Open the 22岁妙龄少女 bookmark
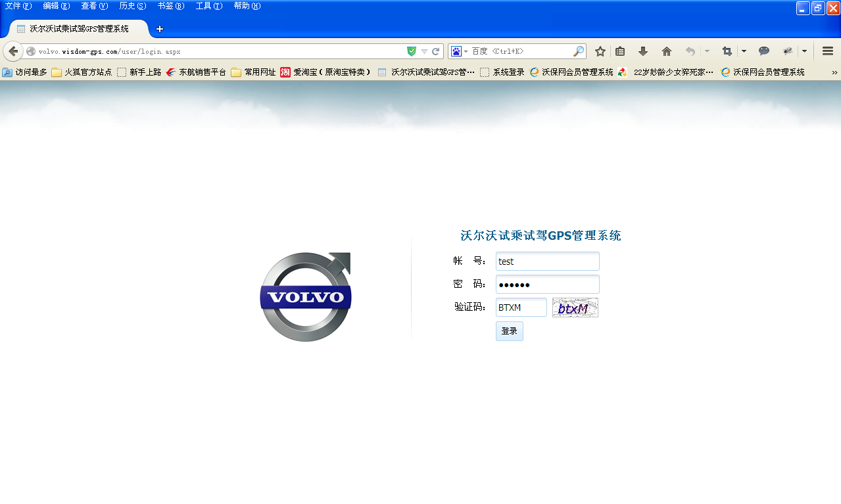 pyautogui.click(x=666, y=72)
